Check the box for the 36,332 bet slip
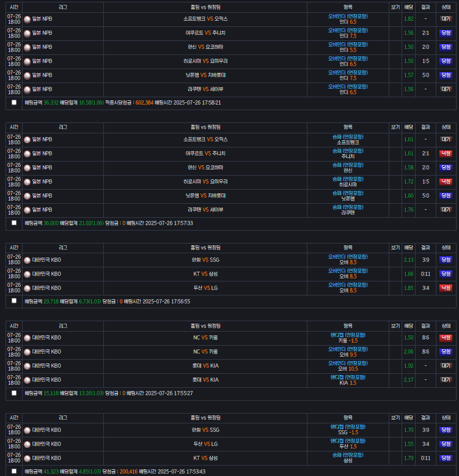Screen dimensions: 459x476 click(x=14, y=103)
